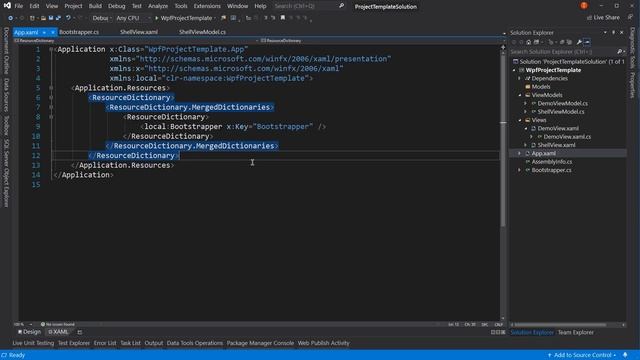
Task: Open the Debug configuration dropdown
Action: coord(102,18)
